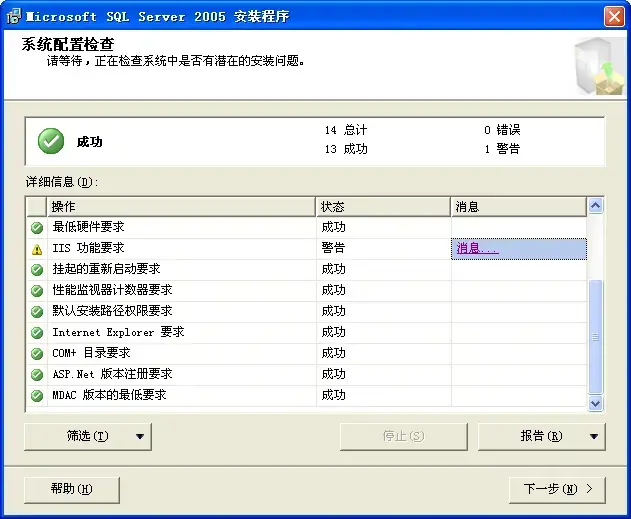Click the success icon beside COM+ 目录要求
Viewport: 631px width, 519px height.
tap(37, 353)
